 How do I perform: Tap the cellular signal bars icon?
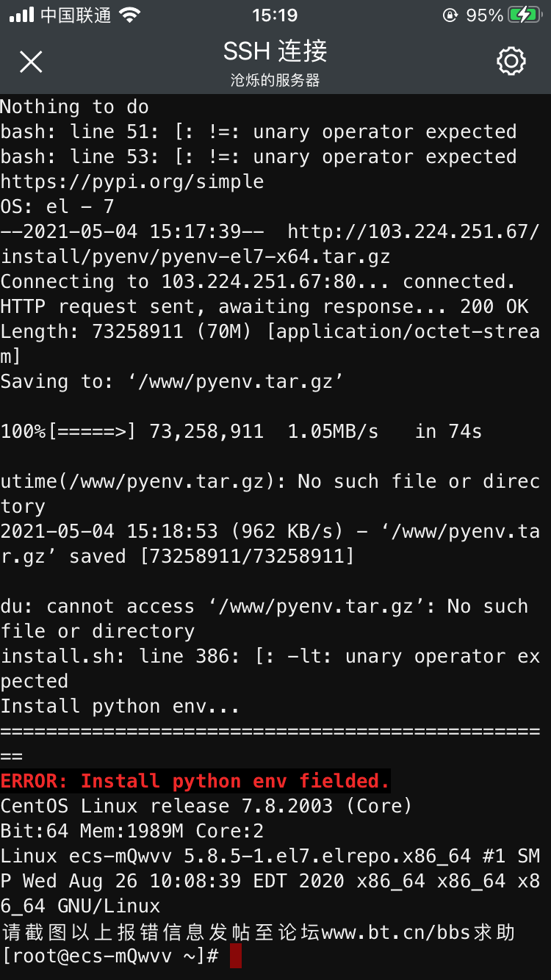point(21,15)
